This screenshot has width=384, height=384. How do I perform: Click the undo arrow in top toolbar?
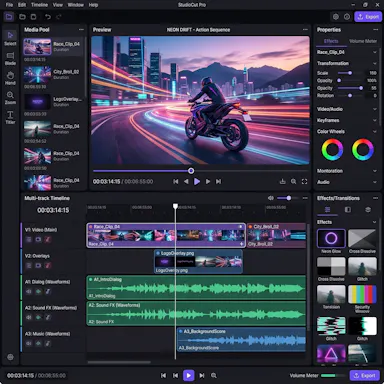[48, 17]
